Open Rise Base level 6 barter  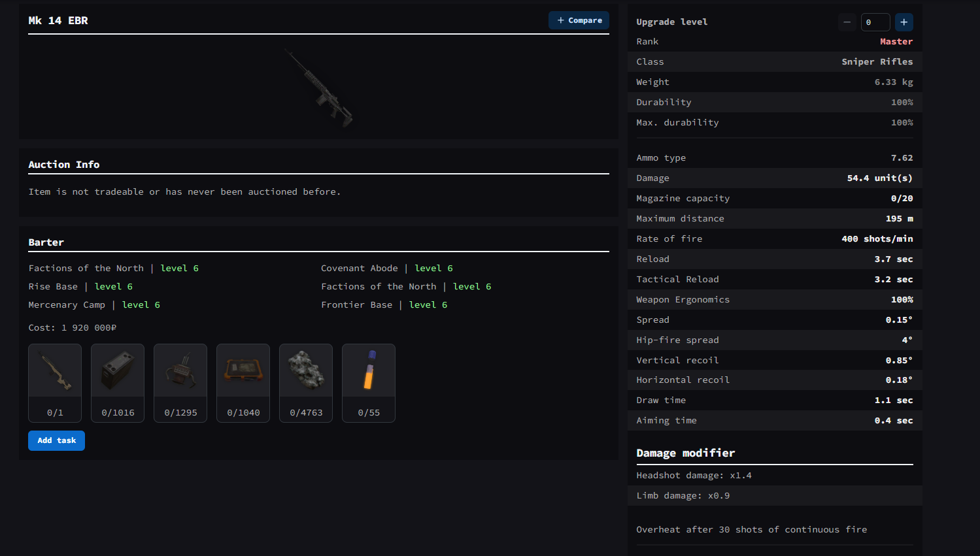80,287
